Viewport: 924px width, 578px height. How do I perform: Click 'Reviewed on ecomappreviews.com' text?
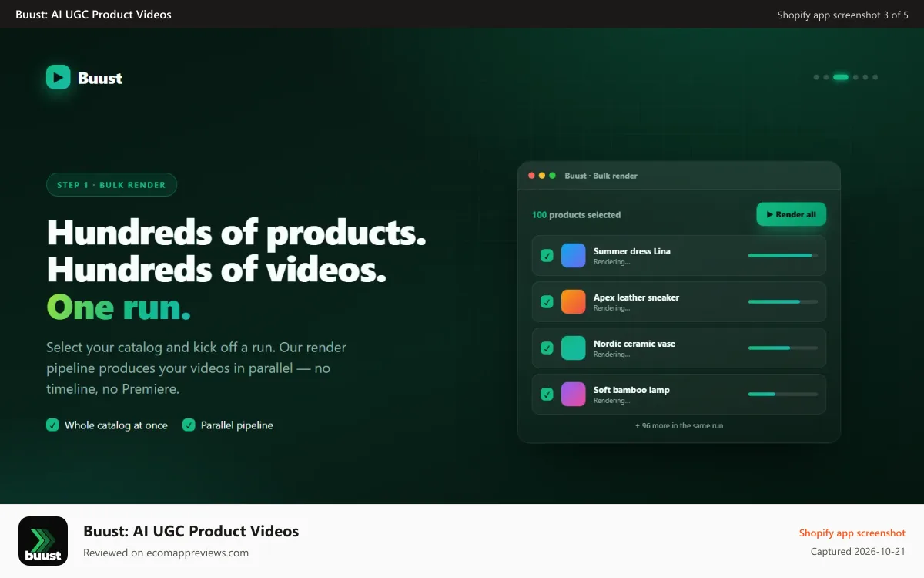(166, 553)
